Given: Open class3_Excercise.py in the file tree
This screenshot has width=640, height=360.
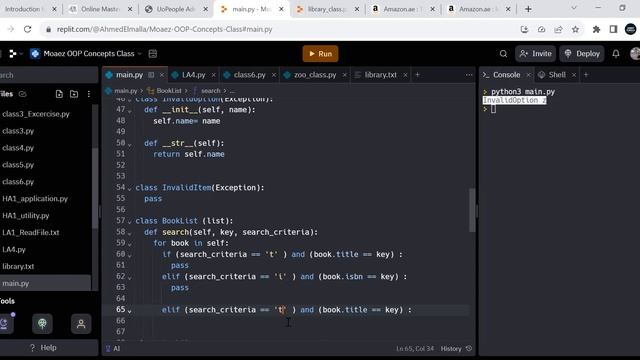Looking at the screenshot, I should (x=36, y=114).
